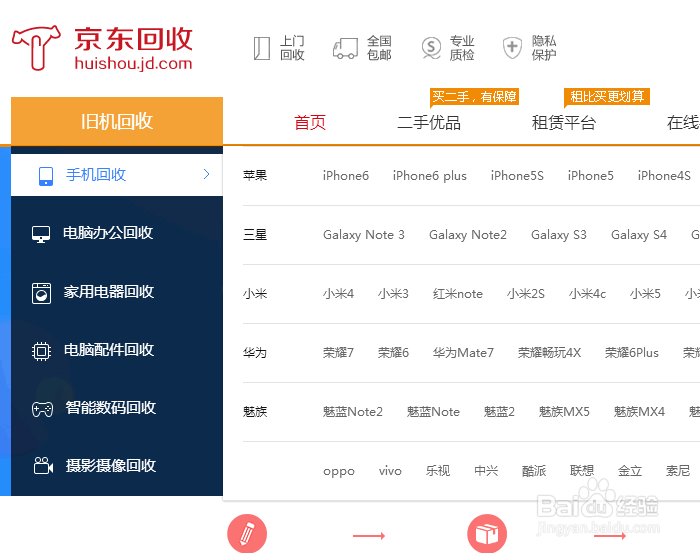Open the oppo brand link

[x=339, y=471]
